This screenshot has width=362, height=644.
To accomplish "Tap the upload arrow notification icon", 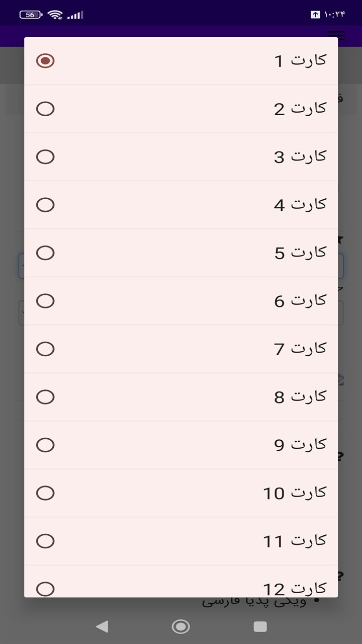I will click(315, 15).
